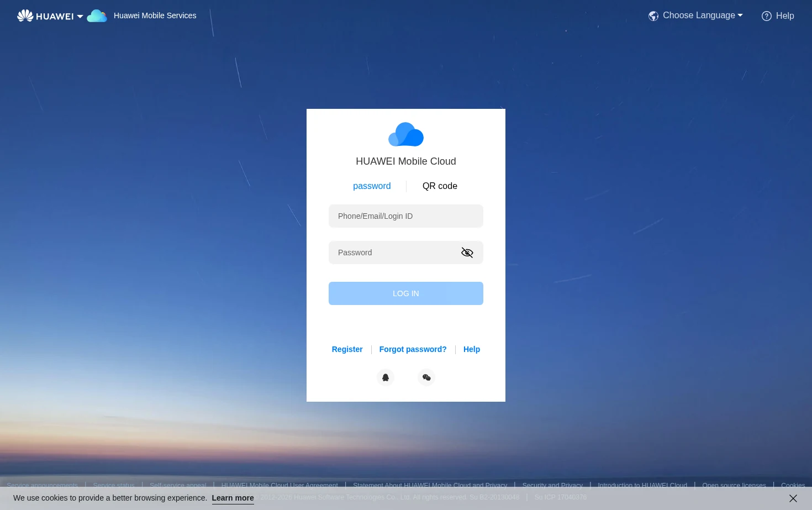Click the Help question mark icon
This screenshot has width=812, height=510.
coord(767,16)
